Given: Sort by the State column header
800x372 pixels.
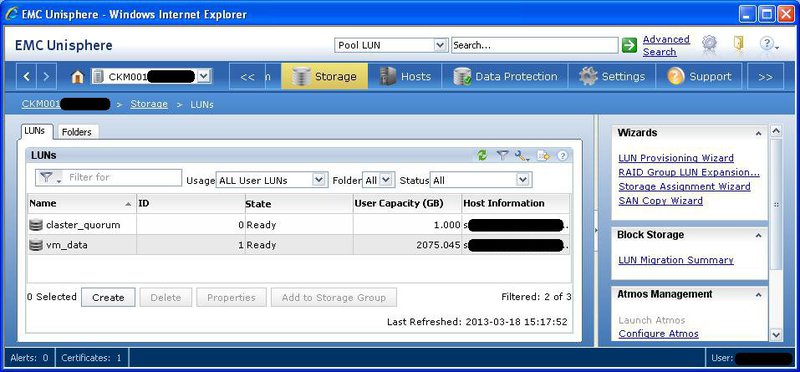Looking at the screenshot, I should 299,204.
